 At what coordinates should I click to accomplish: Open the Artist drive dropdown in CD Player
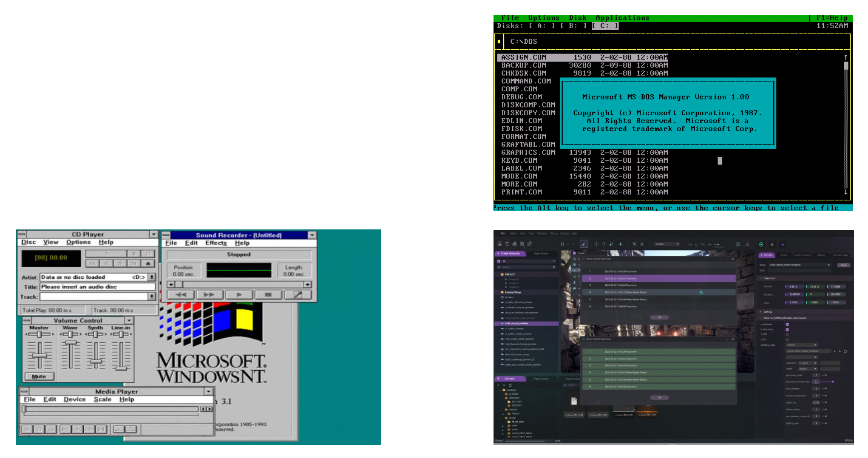[152, 277]
